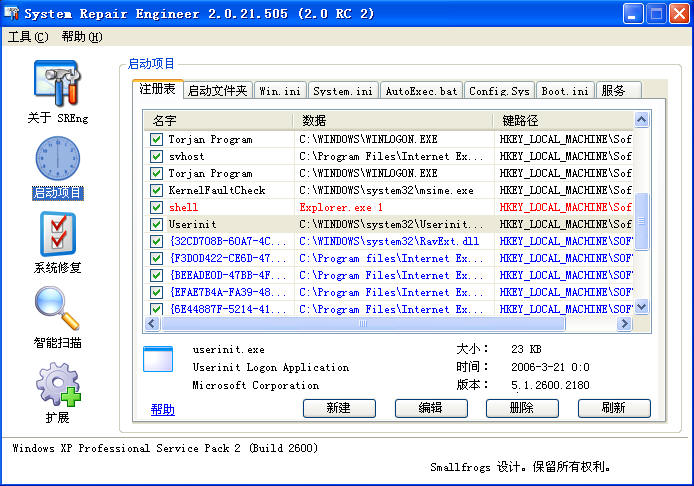Click the Windows XP Professional status text
The height and width of the screenshot is (486, 694).
pos(165,448)
